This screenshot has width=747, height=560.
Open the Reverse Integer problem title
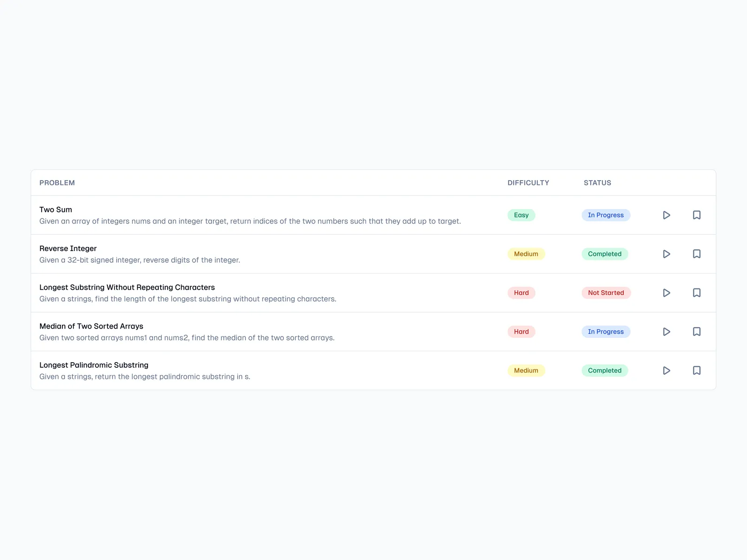click(x=68, y=248)
